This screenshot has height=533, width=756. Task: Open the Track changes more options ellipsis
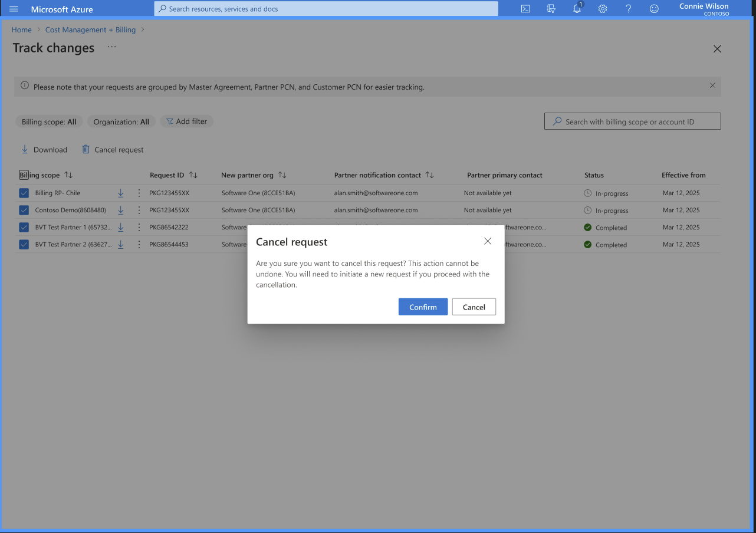112,47
